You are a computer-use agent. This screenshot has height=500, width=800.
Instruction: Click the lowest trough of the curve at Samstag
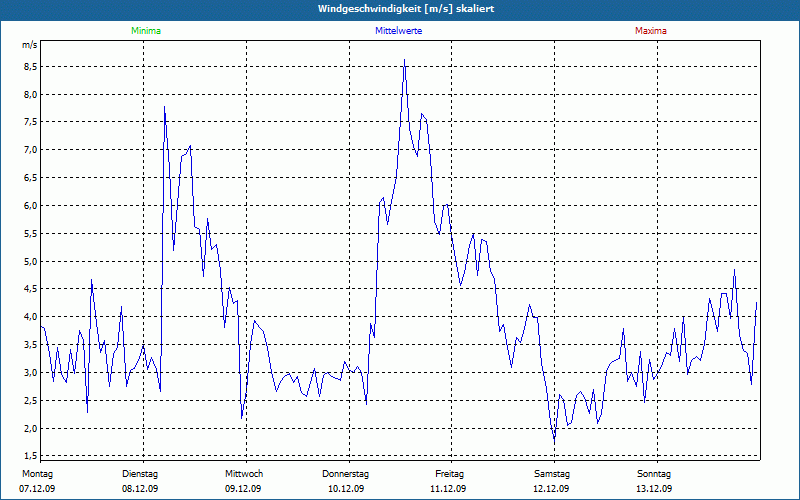coord(554,440)
